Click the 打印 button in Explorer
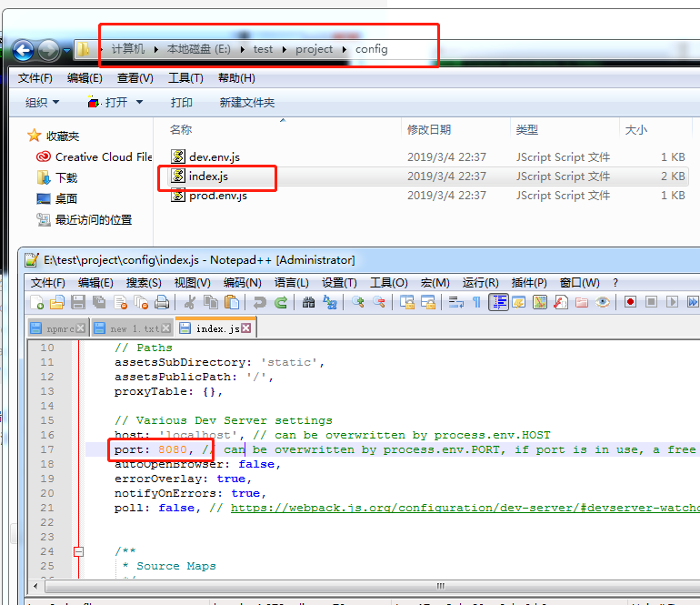 click(x=181, y=102)
